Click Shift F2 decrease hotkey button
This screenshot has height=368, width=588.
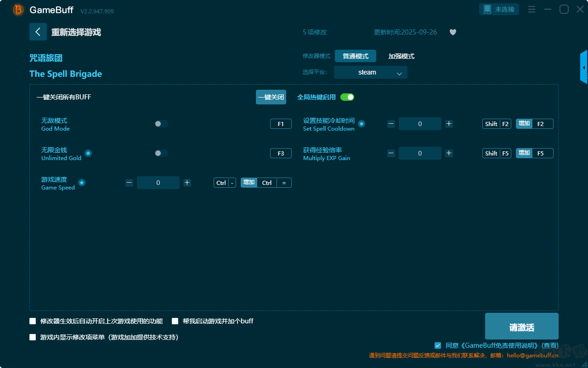click(497, 124)
